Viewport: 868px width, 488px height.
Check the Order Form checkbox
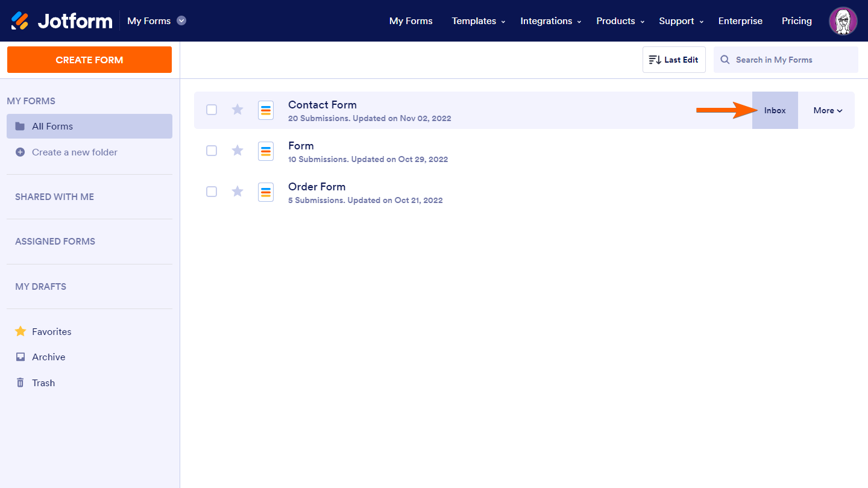tap(212, 192)
